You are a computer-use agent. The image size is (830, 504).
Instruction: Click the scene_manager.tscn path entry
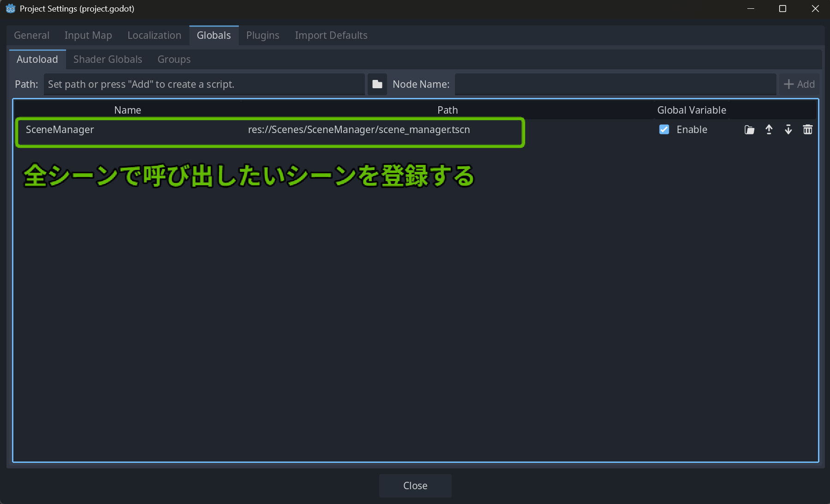point(358,130)
